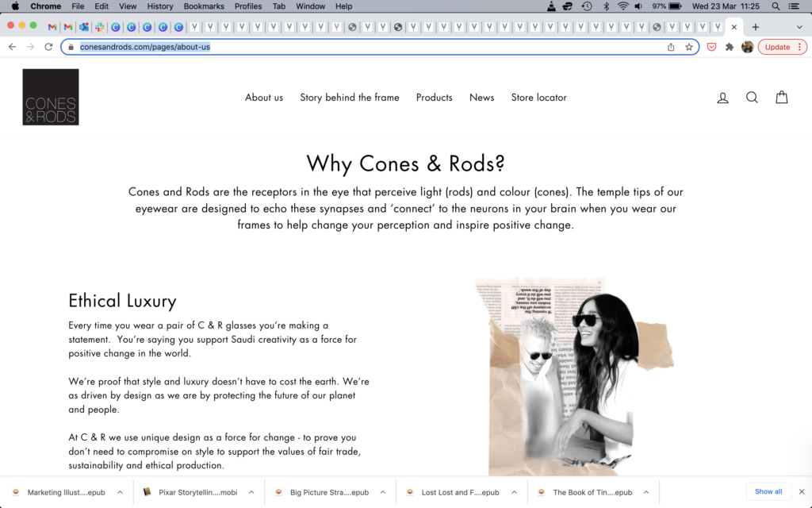812x508 pixels.
Task: Open the Profiles menu
Action: [x=248, y=6]
